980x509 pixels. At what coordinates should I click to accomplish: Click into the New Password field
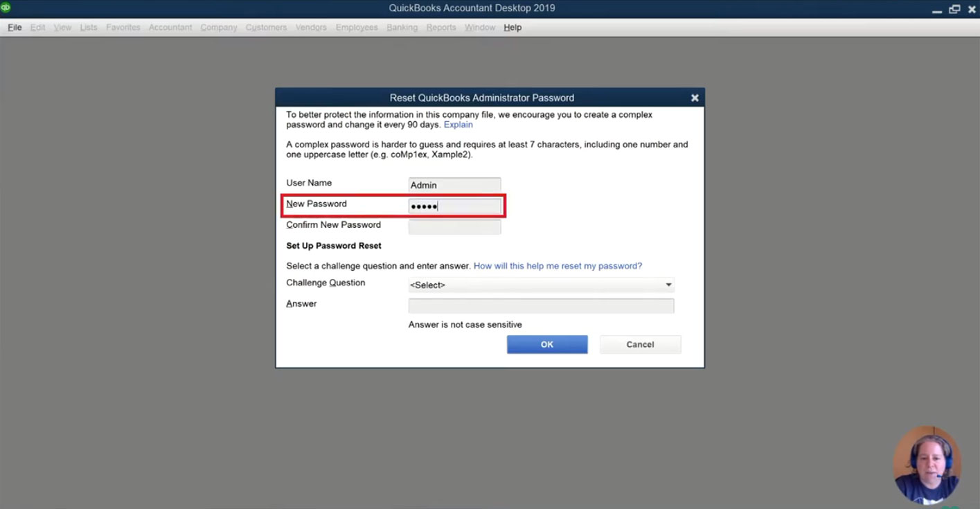(454, 206)
